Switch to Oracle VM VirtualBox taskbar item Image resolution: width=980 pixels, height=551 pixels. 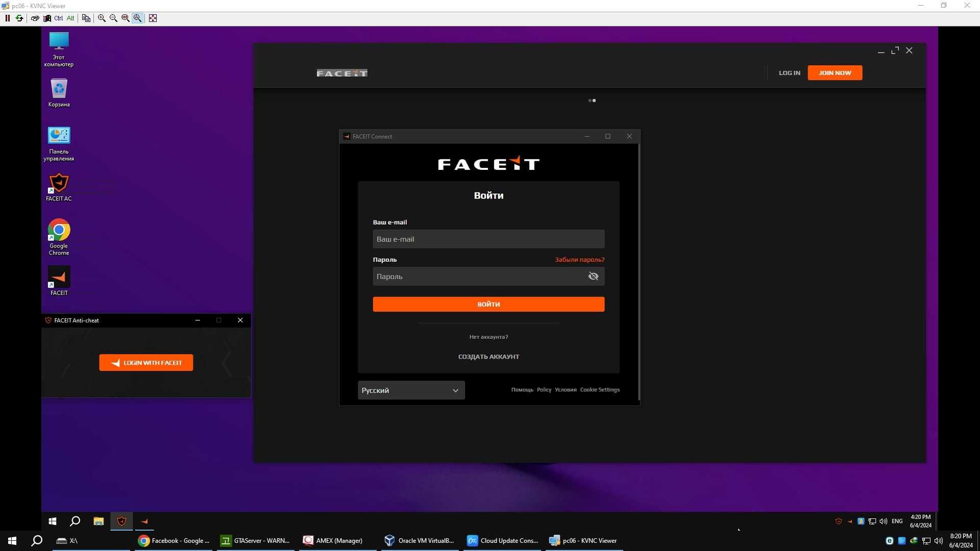(x=420, y=540)
